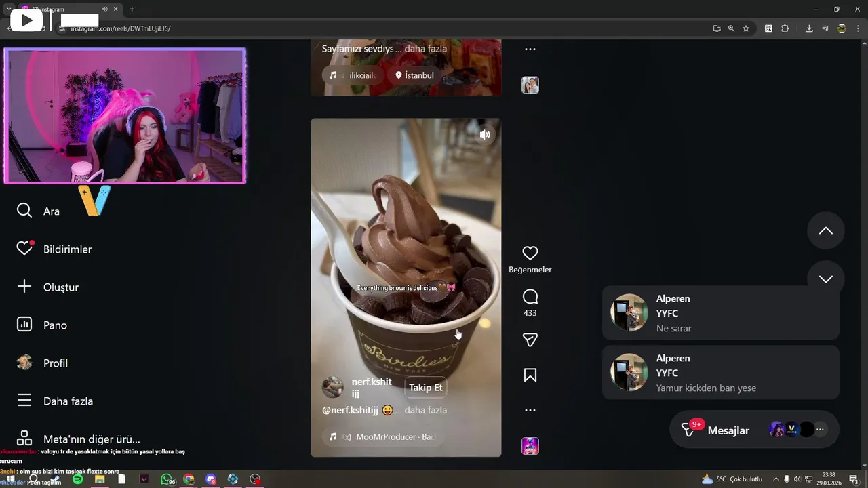Image resolution: width=868 pixels, height=488 pixels.
Task: Open the audio chip on the upper reel
Action: [x=352, y=75]
